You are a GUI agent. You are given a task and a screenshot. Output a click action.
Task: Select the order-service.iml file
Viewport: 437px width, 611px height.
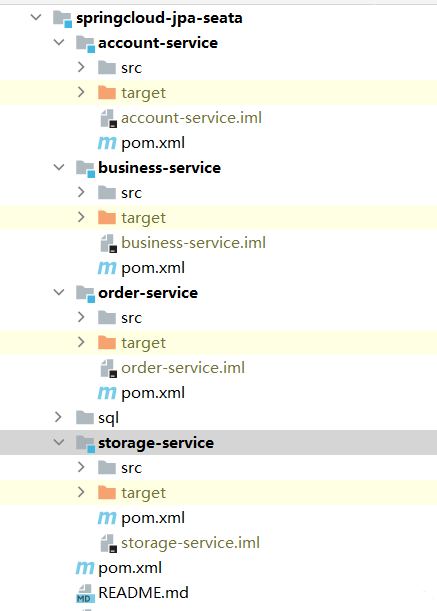(x=183, y=368)
